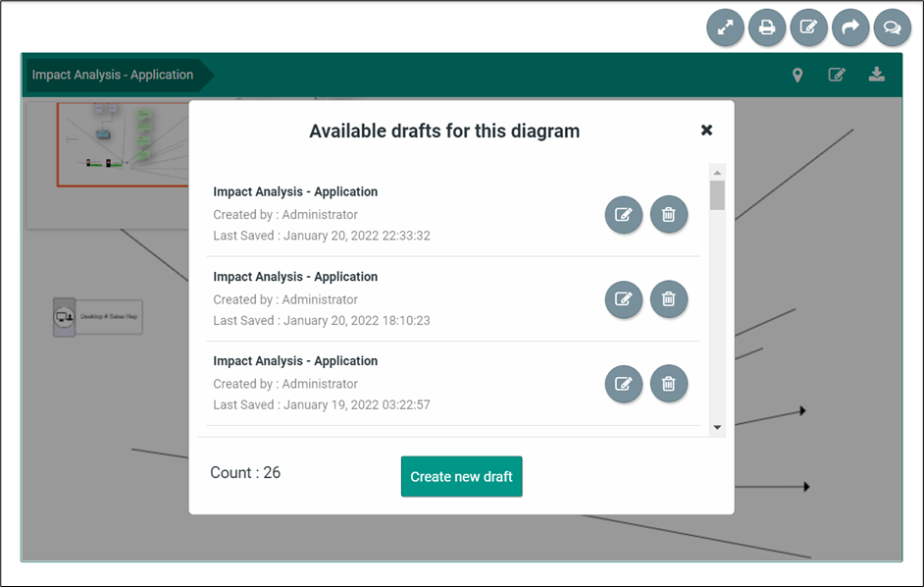The image size is (924, 587).
Task: Edit draft saved January 20, 2022 22:33:32
Action: 624,214
